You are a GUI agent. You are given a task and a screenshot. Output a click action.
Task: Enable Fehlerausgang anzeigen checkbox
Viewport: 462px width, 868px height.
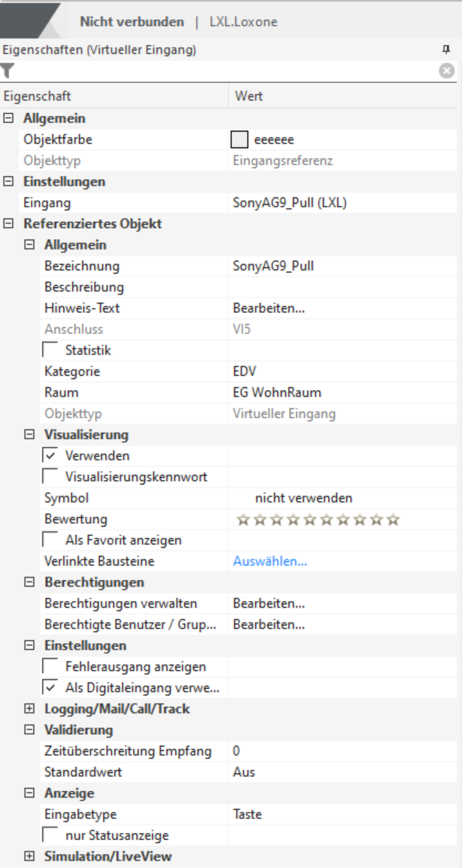tap(51, 667)
